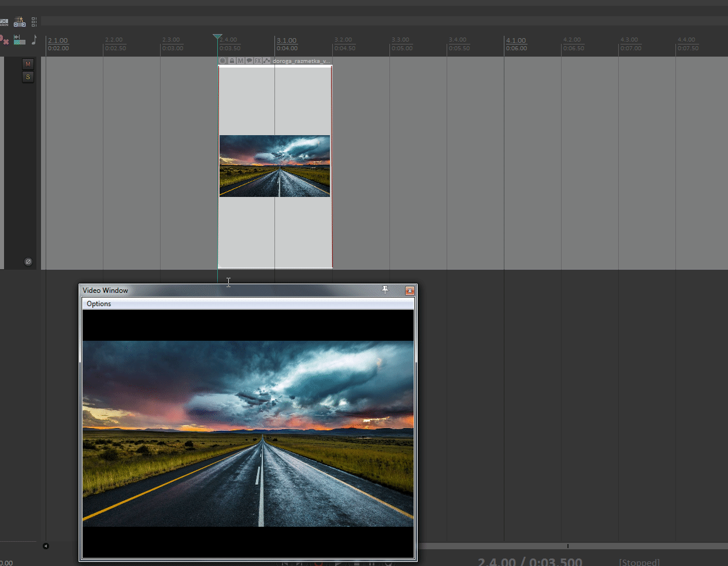
Task: Click ruler position 4.3.00
Action: point(629,40)
